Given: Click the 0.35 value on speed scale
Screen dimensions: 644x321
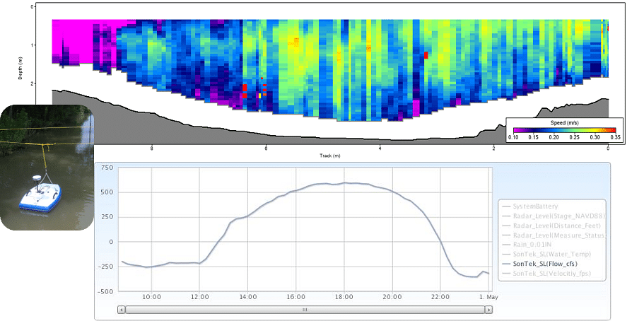Looking at the screenshot, I should point(616,138).
